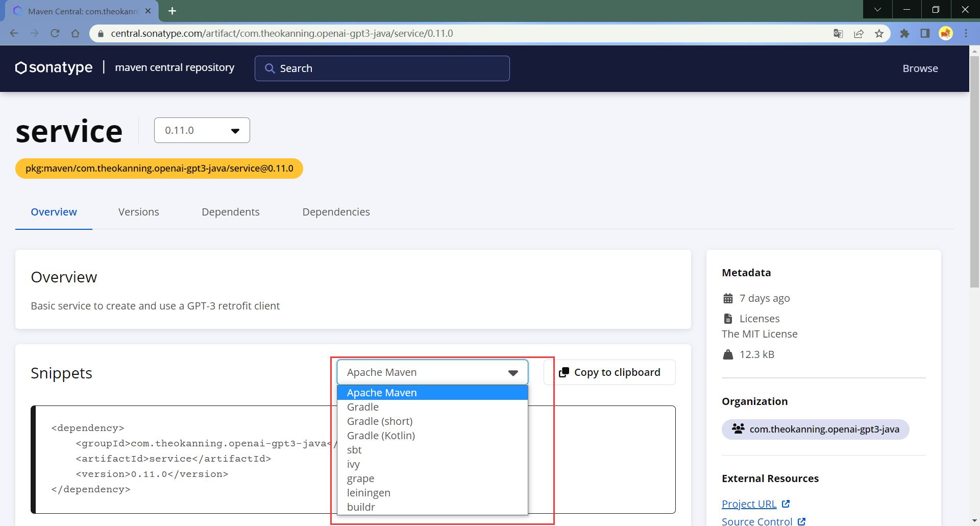Open the browser extensions puzzle icon

[904, 33]
